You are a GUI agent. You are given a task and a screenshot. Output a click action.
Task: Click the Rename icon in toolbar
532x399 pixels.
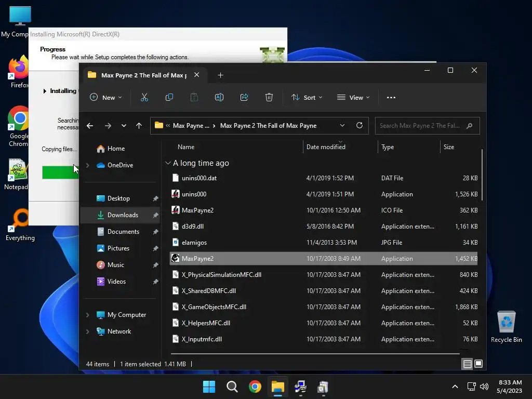219,97
